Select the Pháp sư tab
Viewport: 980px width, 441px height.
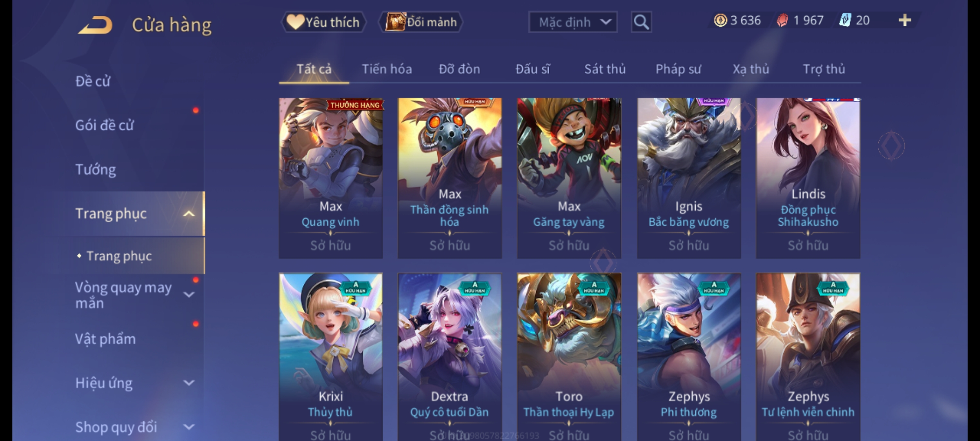(x=678, y=69)
